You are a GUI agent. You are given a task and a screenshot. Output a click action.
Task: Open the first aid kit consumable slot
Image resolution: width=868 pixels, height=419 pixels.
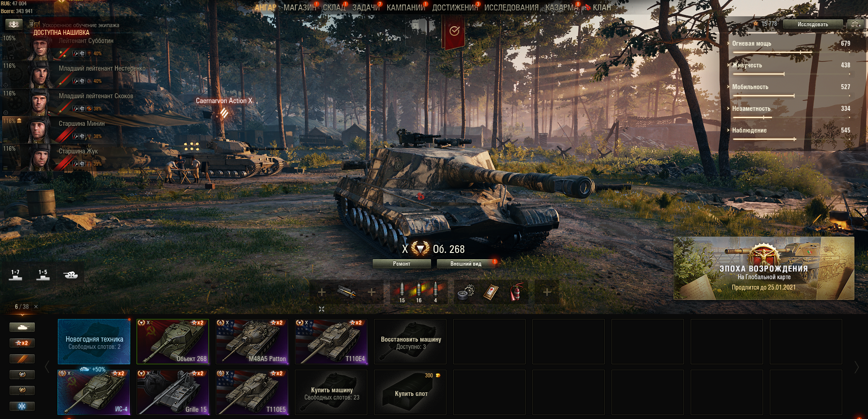click(491, 292)
